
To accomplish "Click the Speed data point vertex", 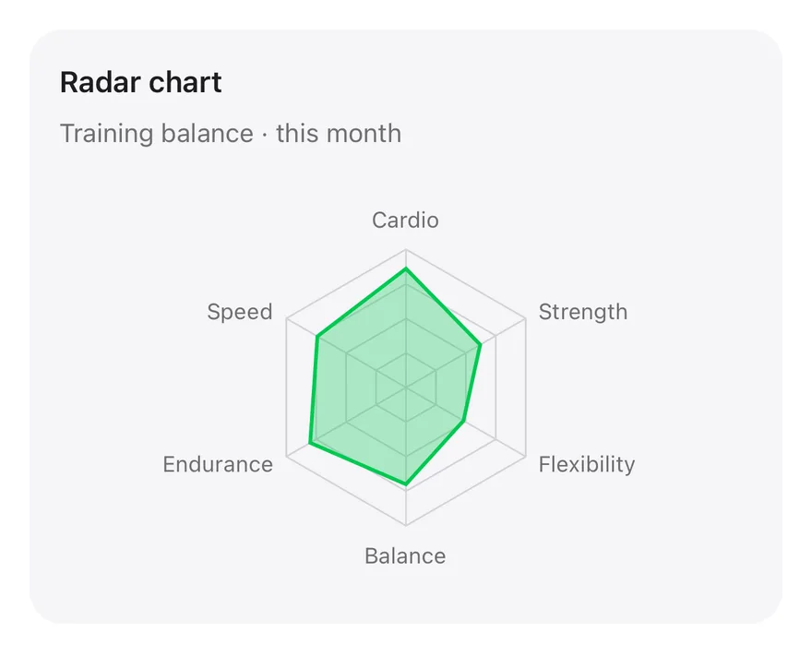I will click(x=316, y=337).
